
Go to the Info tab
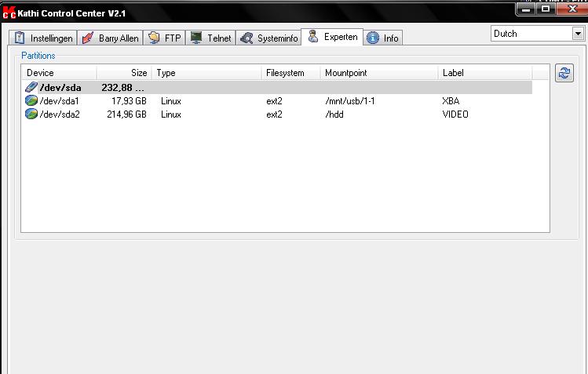pyautogui.click(x=383, y=38)
